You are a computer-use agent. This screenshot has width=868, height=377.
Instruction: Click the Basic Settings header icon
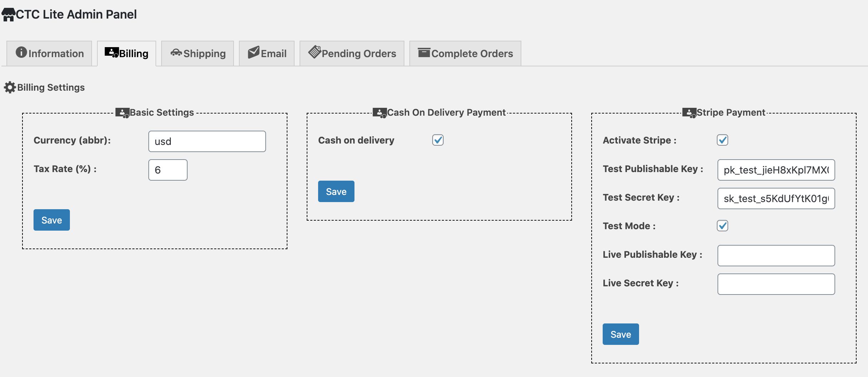(122, 113)
